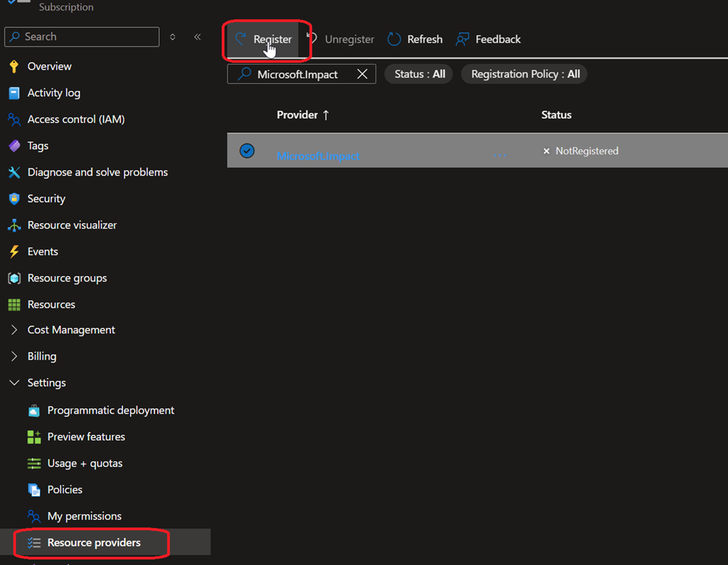Clear the Microsoft.Impact search filter
The image size is (728, 565).
pos(362,74)
